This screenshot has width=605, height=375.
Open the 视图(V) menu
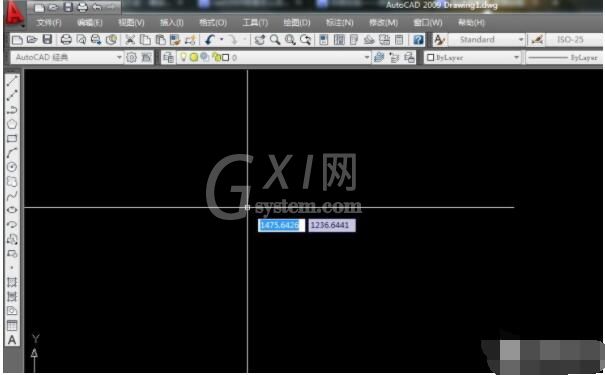pos(131,23)
